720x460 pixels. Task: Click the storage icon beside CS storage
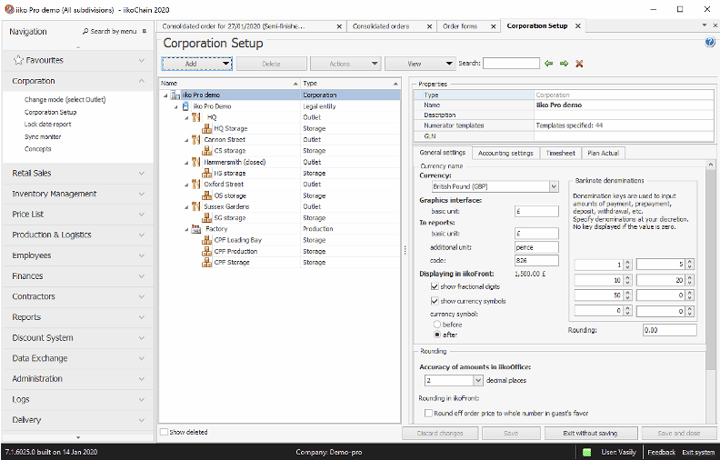[x=207, y=151]
